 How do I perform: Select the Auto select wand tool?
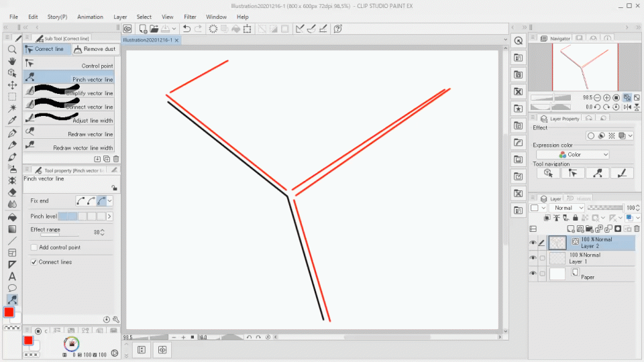click(12, 108)
